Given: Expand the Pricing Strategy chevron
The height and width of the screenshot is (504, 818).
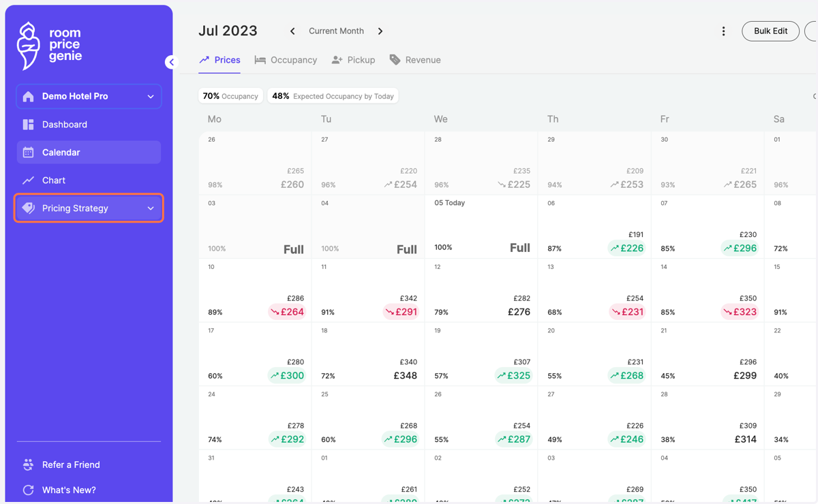Looking at the screenshot, I should 151,208.
